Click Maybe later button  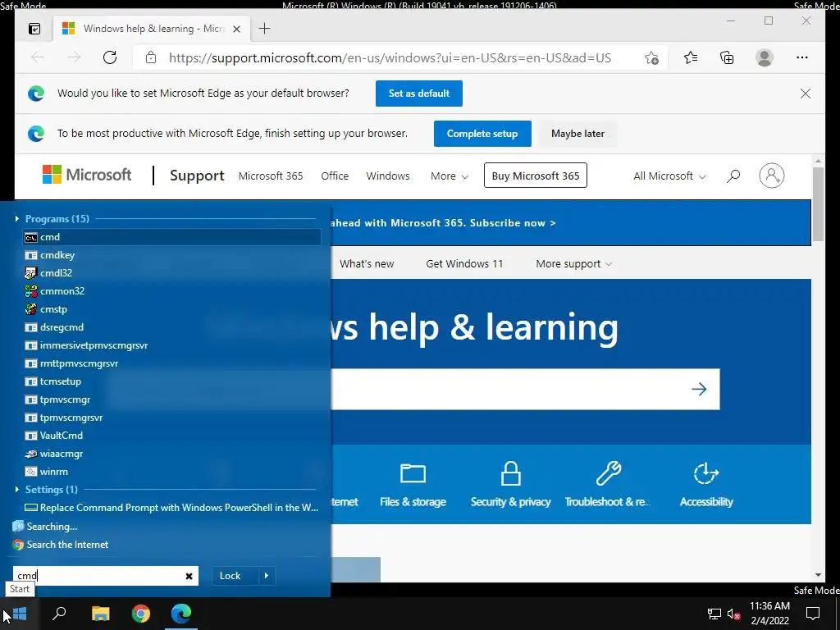tap(577, 134)
